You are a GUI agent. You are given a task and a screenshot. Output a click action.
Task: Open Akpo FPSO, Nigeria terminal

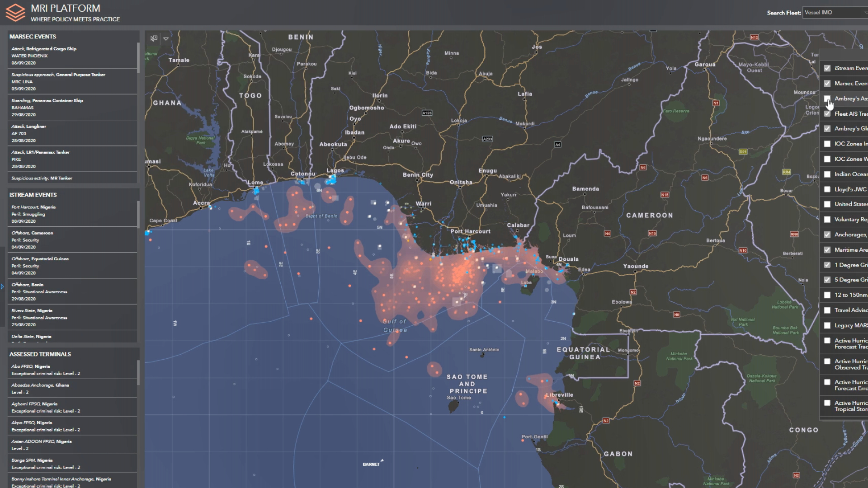click(x=72, y=426)
